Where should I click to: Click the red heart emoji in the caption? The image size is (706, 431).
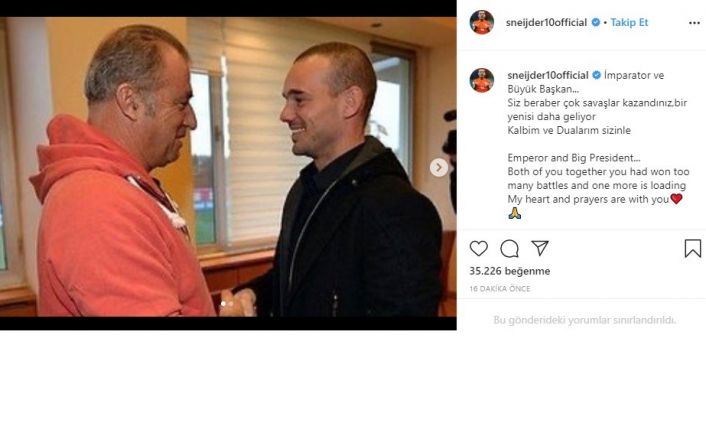tap(676, 199)
